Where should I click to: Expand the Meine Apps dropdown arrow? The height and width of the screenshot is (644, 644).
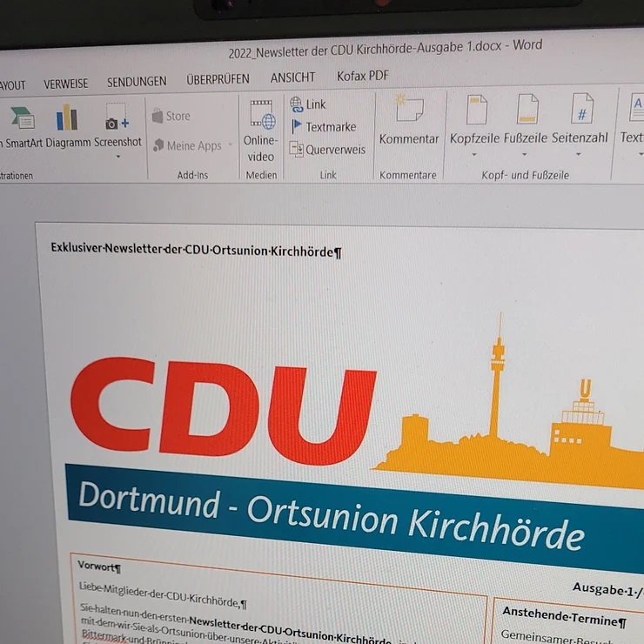pos(230,144)
